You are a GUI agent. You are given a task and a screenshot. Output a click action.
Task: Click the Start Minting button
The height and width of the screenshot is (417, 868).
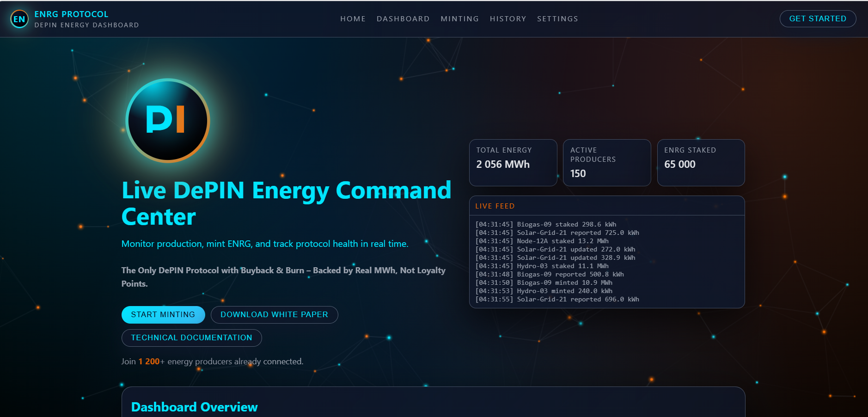point(163,315)
